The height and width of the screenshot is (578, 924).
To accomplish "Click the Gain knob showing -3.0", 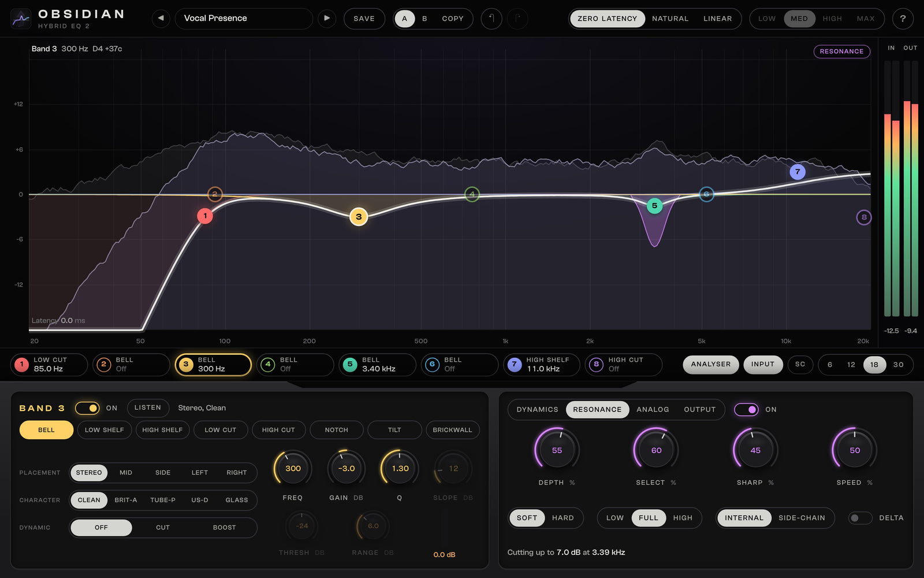I will tap(346, 469).
